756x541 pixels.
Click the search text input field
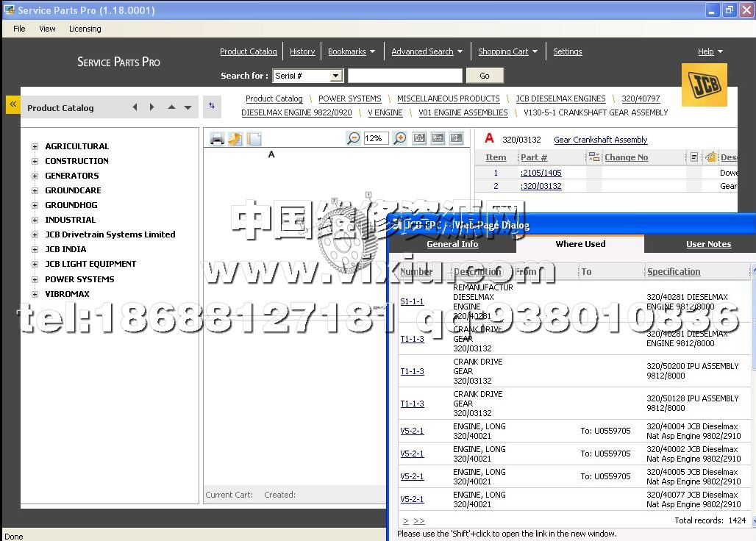pyautogui.click(x=405, y=76)
